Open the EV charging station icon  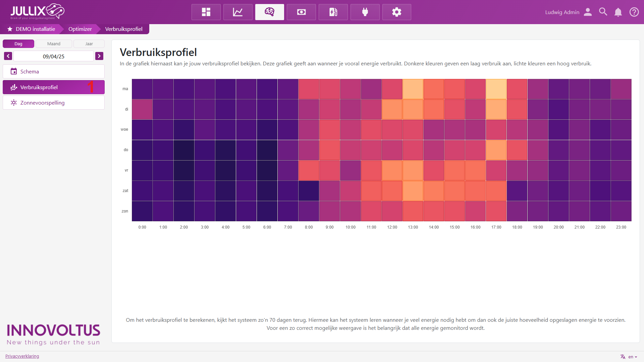333,12
